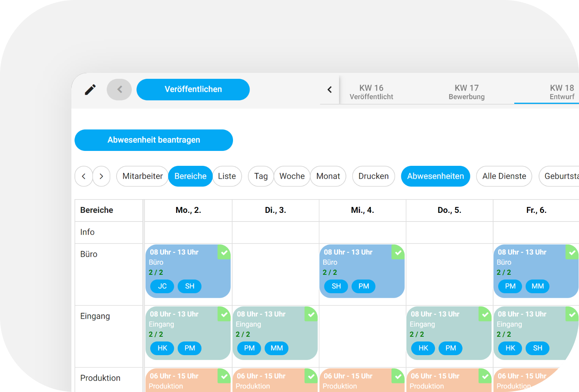Click MM chip in Friday Büro shift
The image size is (579, 392).
click(x=537, y=286)
